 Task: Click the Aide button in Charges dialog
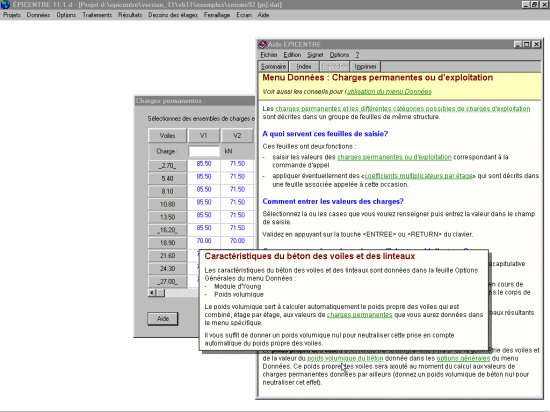coord(163,319)
